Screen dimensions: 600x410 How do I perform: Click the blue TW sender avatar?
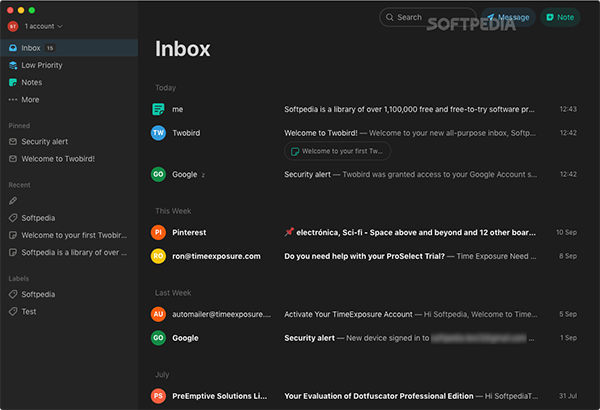click(x=158, y=133)
